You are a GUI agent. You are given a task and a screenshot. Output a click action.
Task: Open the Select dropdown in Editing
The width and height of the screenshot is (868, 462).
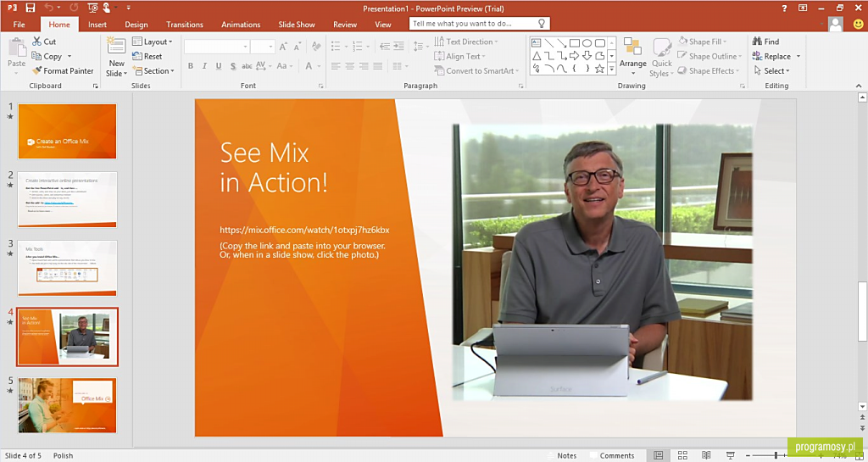tap(771, 71)
